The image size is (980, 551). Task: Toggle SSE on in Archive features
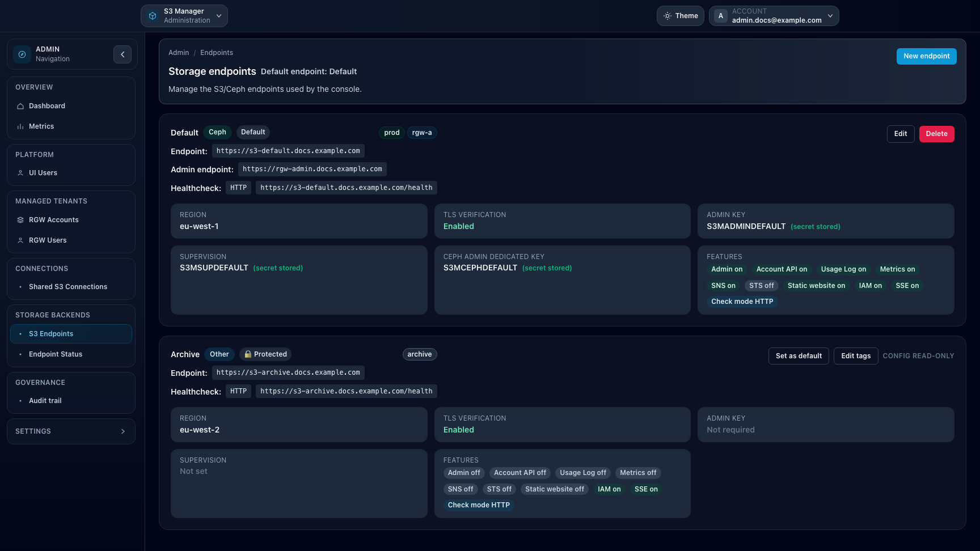[x=646, y=489]
